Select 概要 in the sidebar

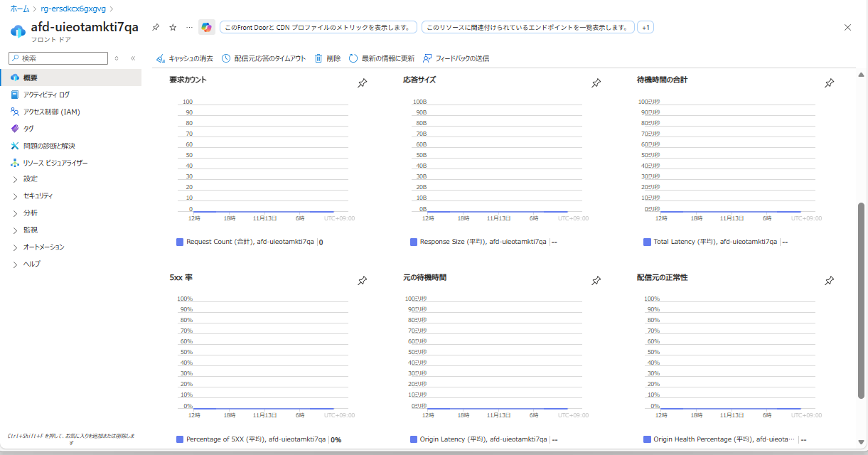(30, 77)
